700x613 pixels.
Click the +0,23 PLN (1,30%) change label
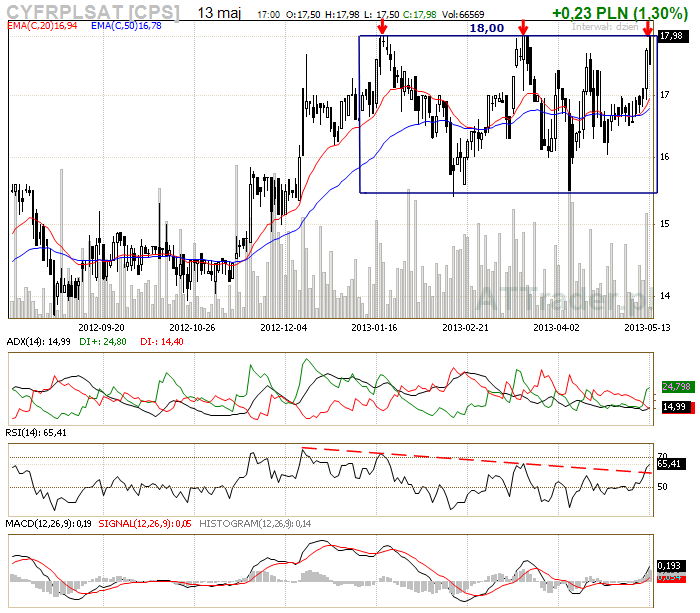point(620,13)
